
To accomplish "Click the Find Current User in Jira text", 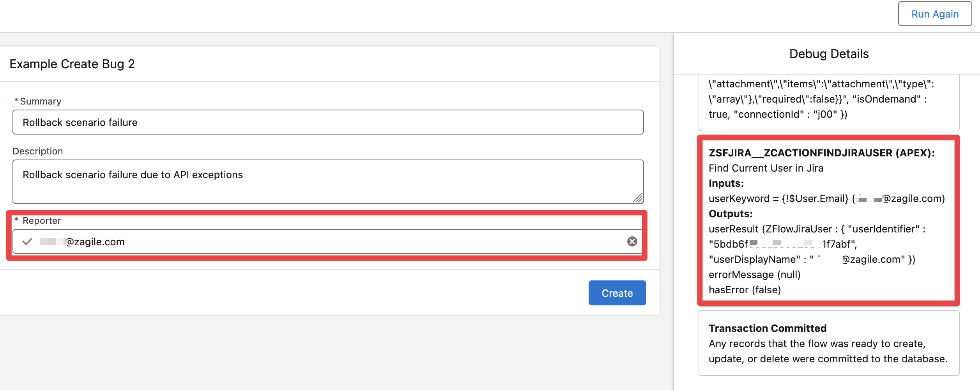I will pos(766,168).
